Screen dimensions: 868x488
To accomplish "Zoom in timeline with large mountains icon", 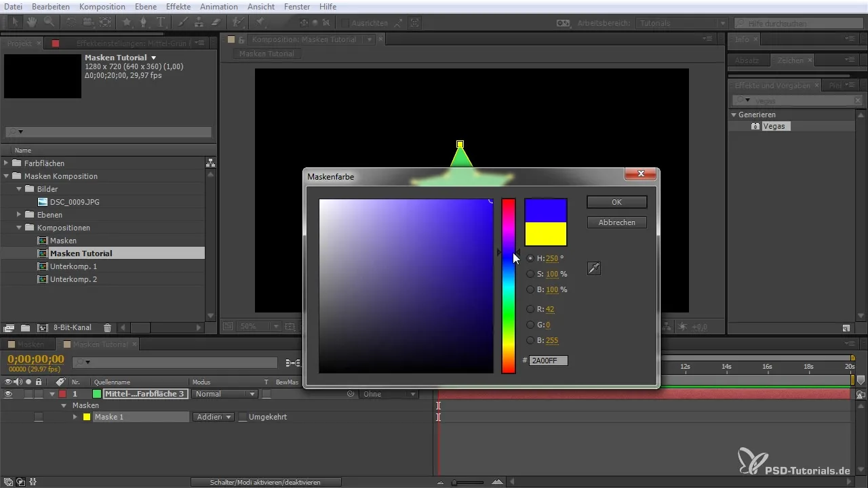I will click(x=498, y=482).
